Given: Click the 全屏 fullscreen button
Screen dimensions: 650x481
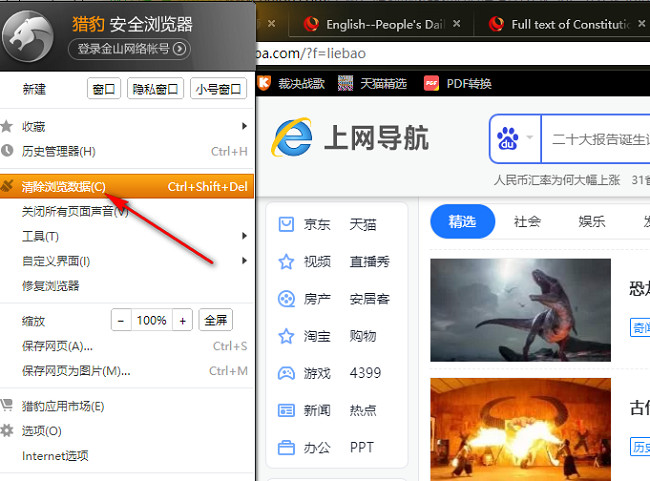Looking at the screenshot, I should [x=216, y=321].
